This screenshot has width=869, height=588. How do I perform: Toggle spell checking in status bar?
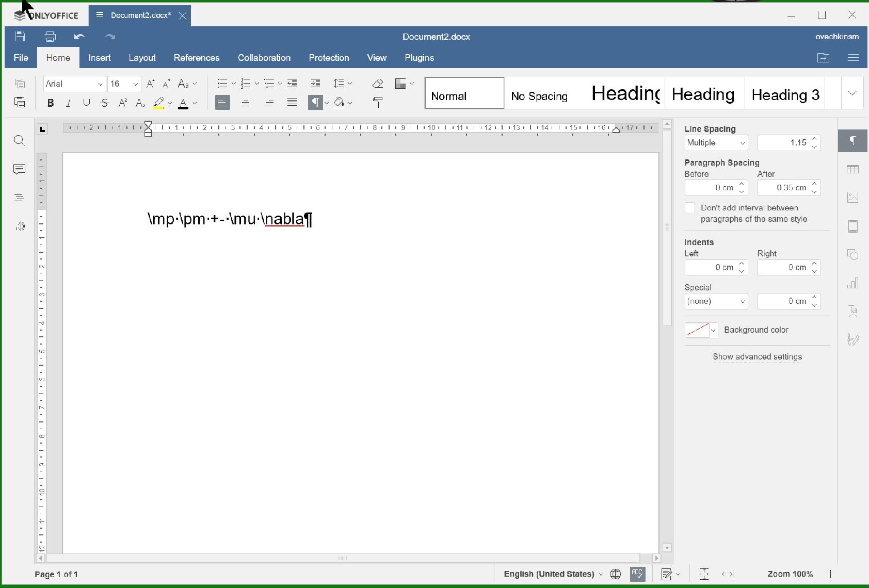[x=638, y=574]
